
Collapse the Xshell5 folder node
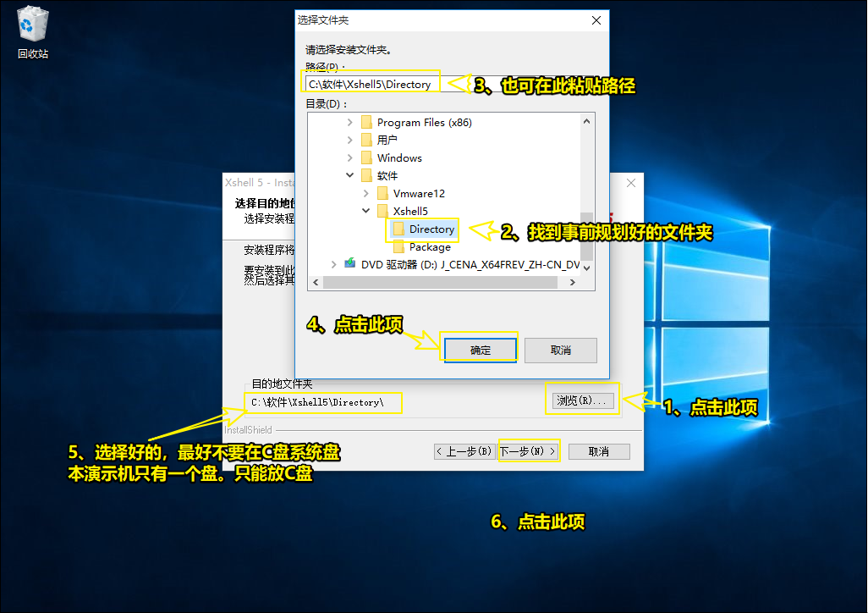click(366, 211)
